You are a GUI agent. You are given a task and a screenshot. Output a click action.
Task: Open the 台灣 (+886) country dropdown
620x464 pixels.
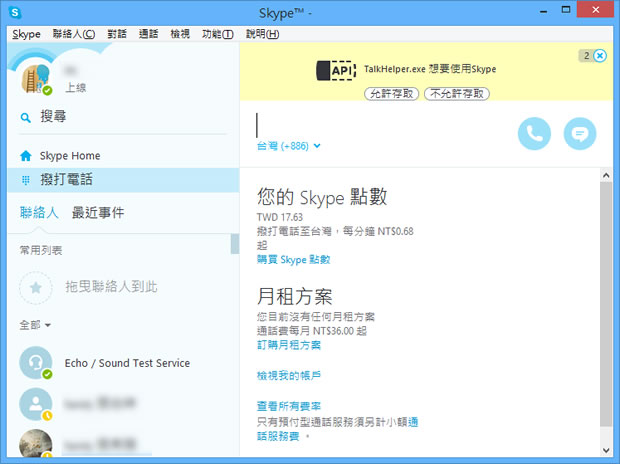[289, 146]
